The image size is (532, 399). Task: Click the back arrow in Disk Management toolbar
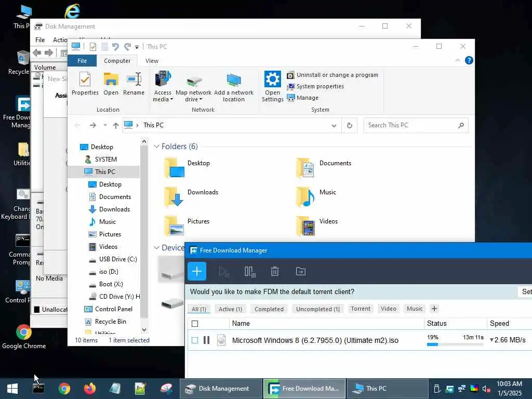point(37,52)
